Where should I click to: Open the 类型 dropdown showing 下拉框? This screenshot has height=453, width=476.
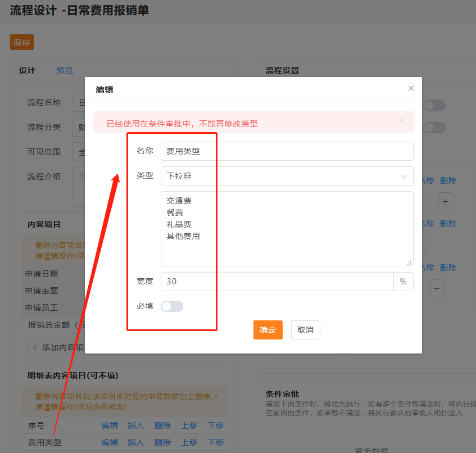pos(287,176)
